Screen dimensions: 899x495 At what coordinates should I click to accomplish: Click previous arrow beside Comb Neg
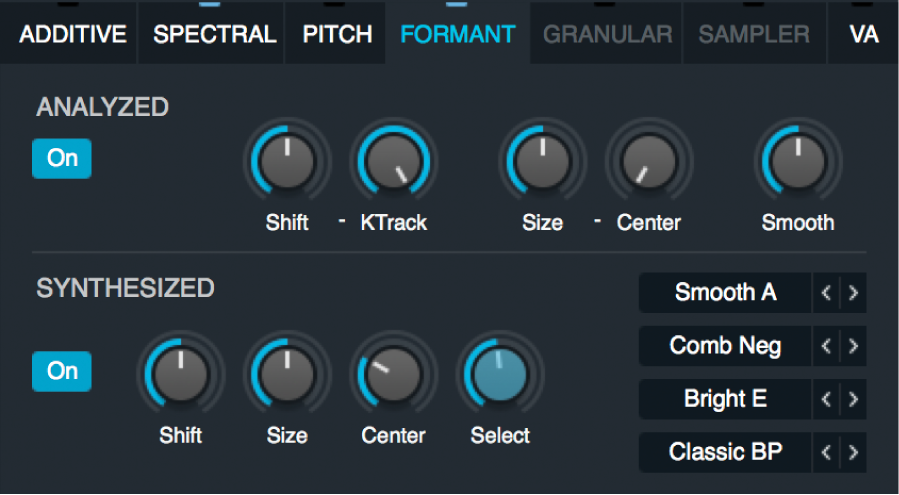click(x=826, y=347)
